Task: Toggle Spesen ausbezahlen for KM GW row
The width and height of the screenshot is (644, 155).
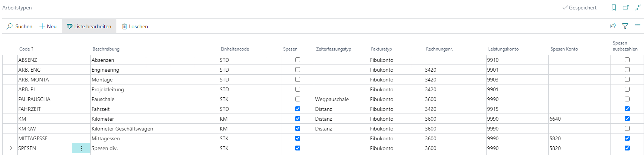Action: click(627, 129)
